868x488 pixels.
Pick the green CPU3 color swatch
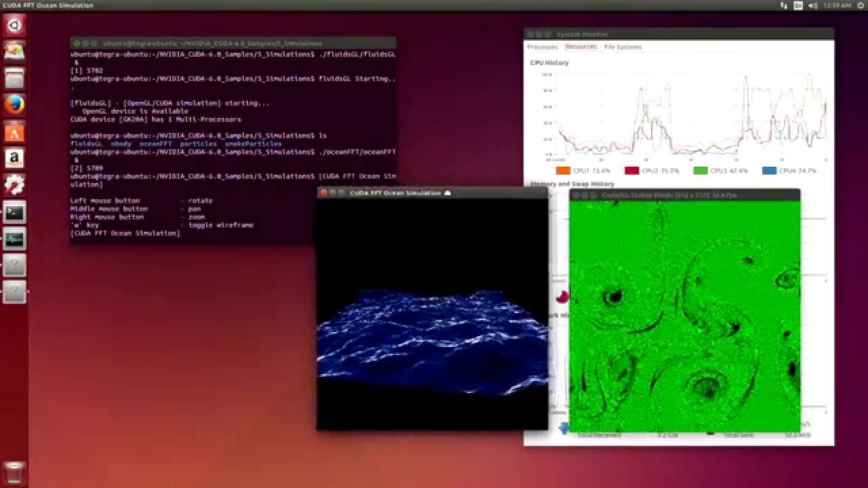point(701,171)
